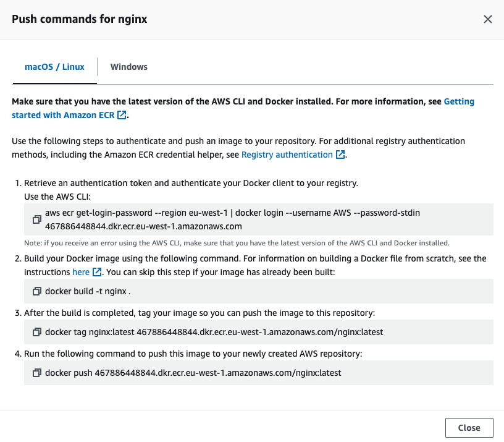Viewport: 504px width, 442px height.
Task: Select the macOS / Linux tab
Action: click(x=54, y=67)
